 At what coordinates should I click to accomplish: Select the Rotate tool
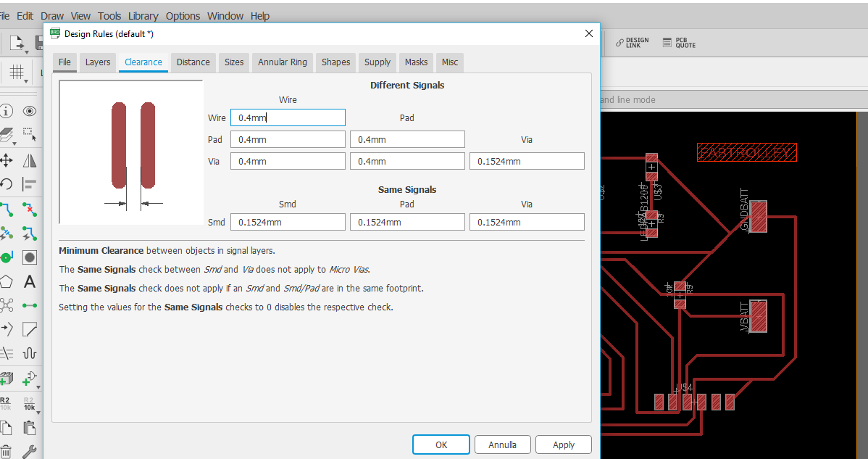coord(6,184)
